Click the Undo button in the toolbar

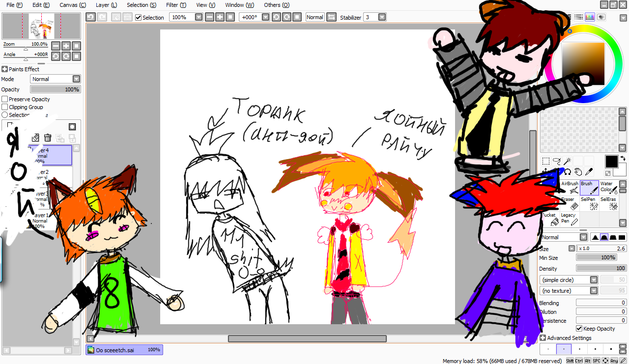90,17
